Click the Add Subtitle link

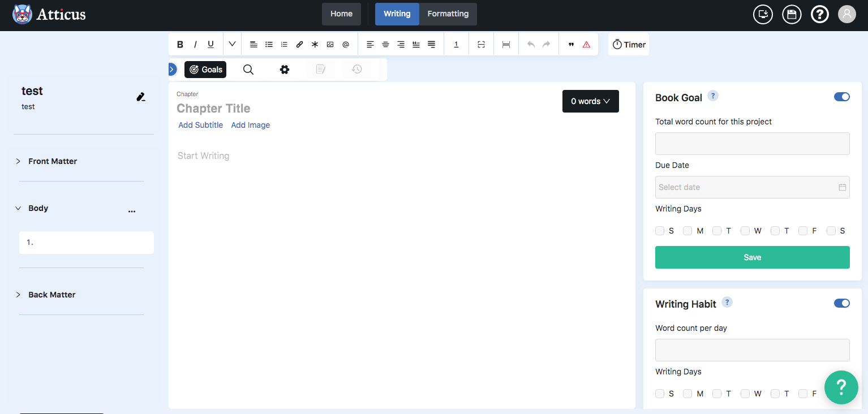click(200, 125)
